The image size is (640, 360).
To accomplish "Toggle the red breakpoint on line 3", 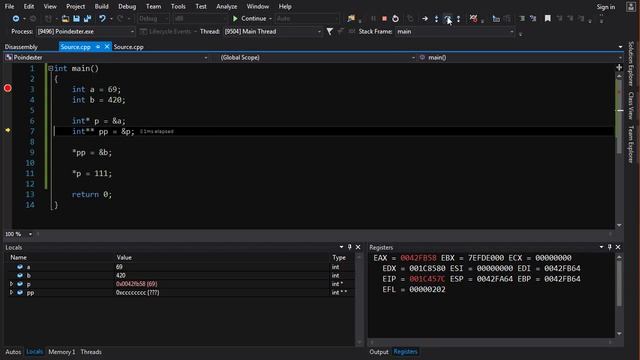I will (x=8, y=88).
